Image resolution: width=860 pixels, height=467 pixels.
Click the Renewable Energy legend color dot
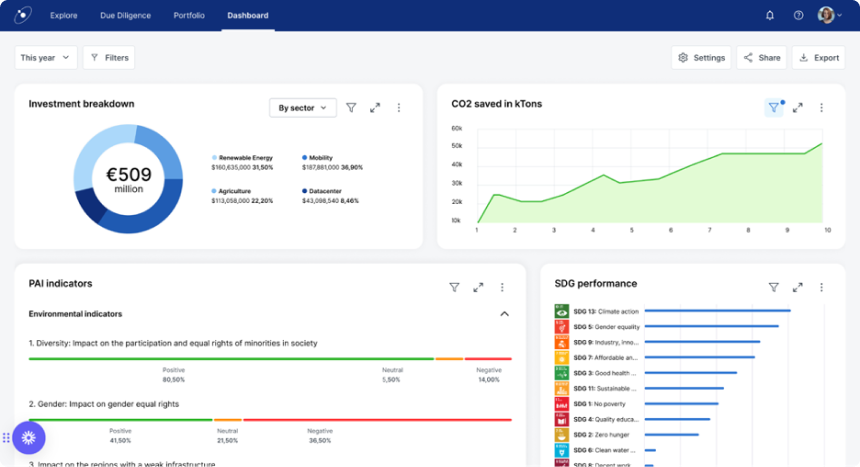pos(214,158)
